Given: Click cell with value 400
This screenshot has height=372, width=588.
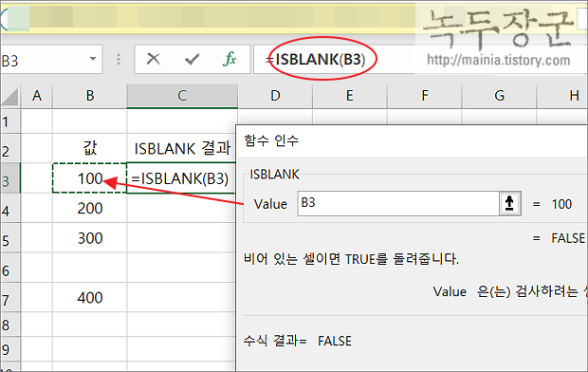Looking at the screenshot, I should [x=90, y=297].
